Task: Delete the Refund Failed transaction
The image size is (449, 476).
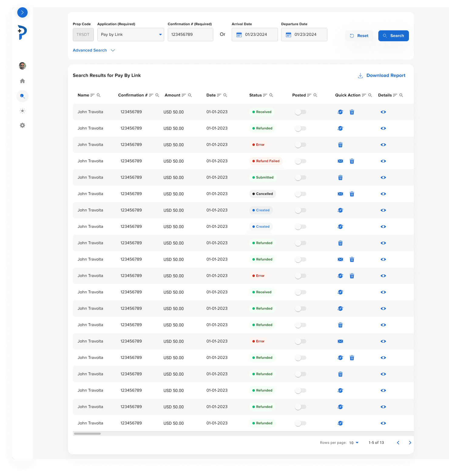Action: (x=352, y=161)
